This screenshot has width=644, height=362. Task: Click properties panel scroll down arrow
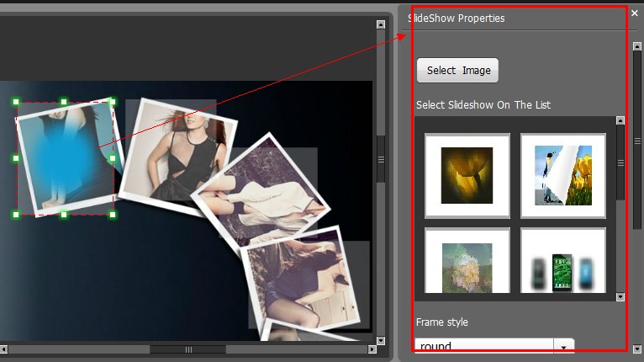click(x=637, y=349)
